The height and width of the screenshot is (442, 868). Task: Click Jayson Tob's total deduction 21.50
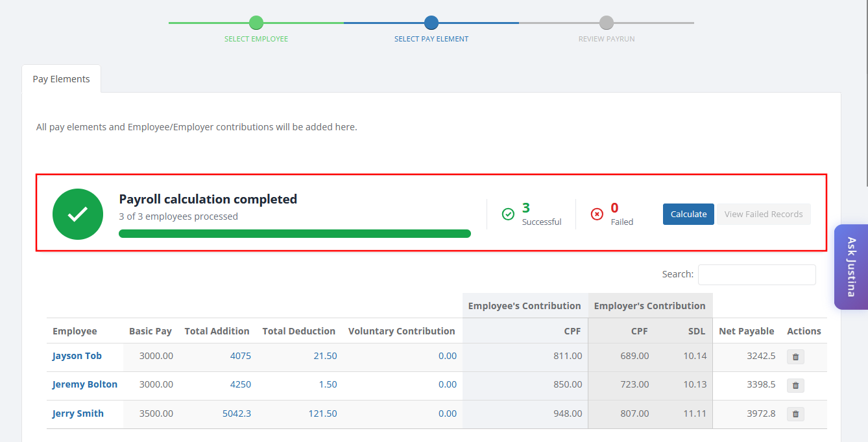pyautogui.click(x=325, y=356)
